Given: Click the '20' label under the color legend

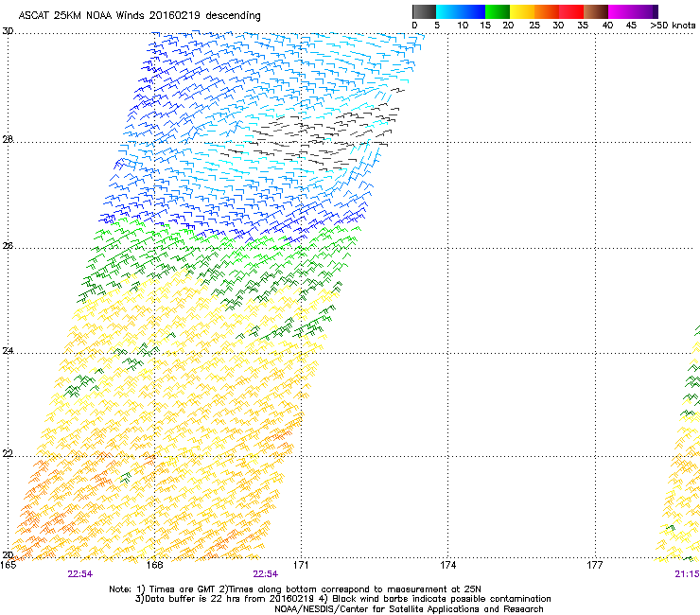Looking at the screenshot, I should 508,26.
